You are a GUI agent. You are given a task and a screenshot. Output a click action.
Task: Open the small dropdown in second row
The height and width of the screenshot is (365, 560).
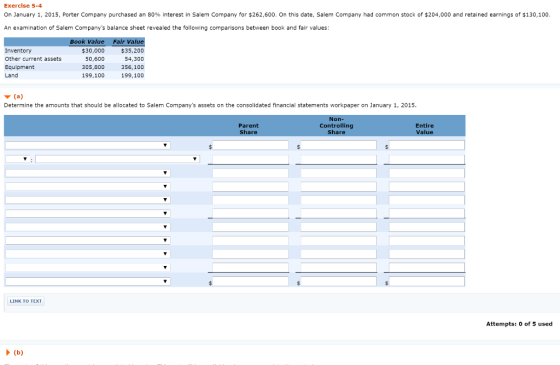pyautogui.click(x=17, y=159)
